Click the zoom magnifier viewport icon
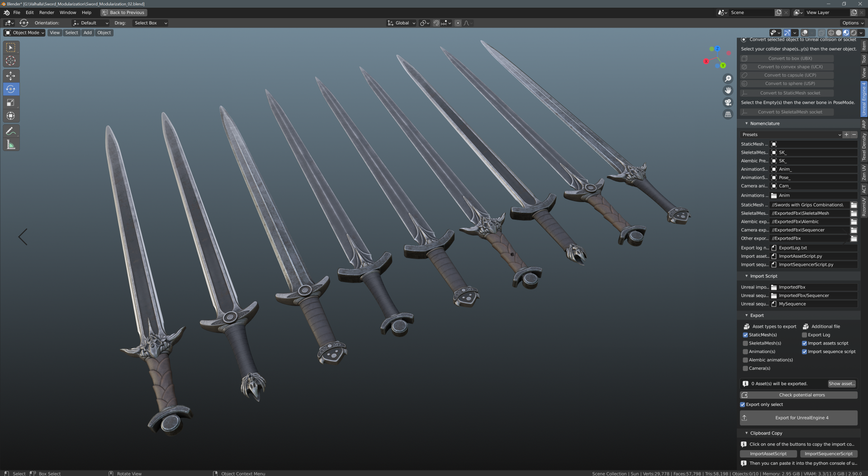868x476 pixels. [728, 79]
